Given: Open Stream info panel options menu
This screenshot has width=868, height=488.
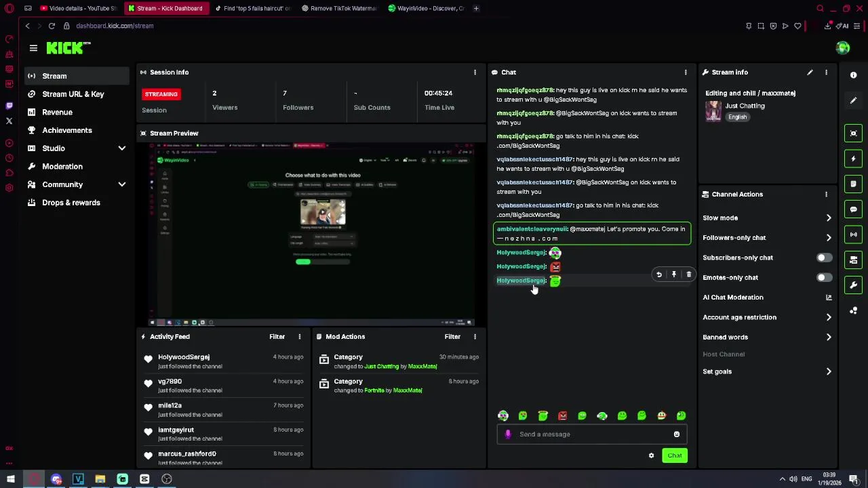Looking at the screenshot, I should tap(826, 73).
